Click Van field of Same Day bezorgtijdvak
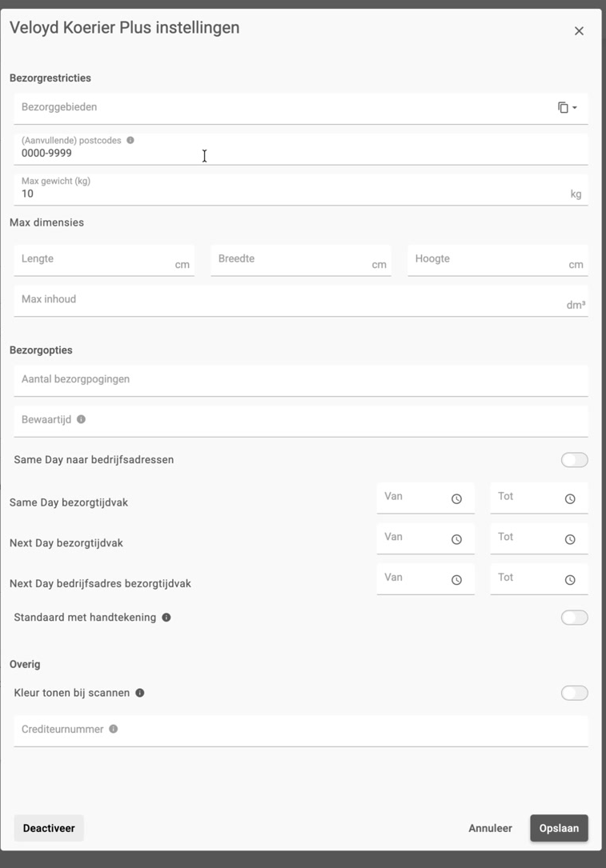Viewport: 606px width, 868px height. [x=425, y=498]
